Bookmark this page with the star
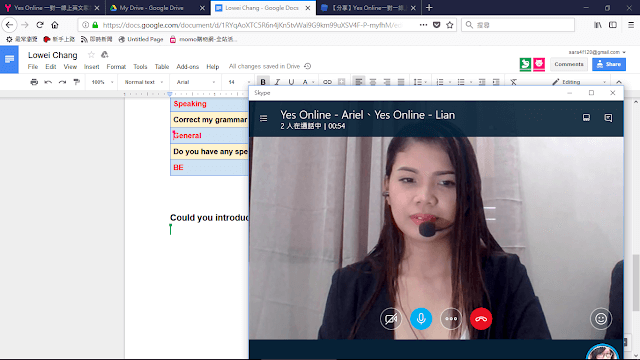The image size is (640, 360). (x=450, y=25)
